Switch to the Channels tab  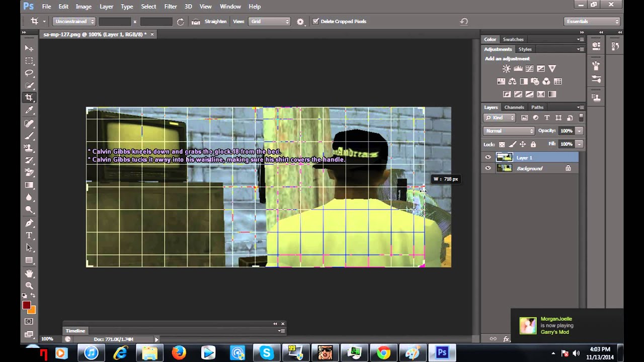pyautogui.click(x=514, y=107)
